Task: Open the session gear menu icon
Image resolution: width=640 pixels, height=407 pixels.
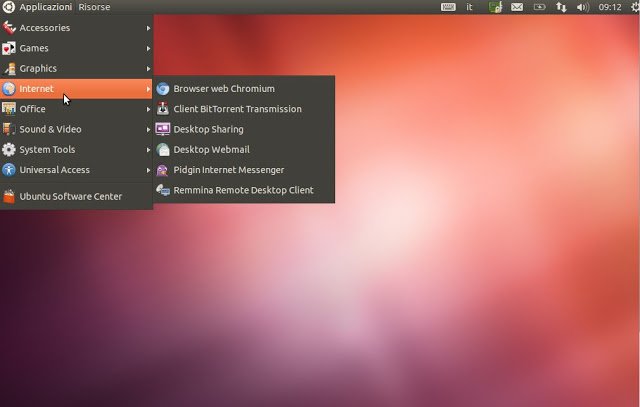Action: 635,7
